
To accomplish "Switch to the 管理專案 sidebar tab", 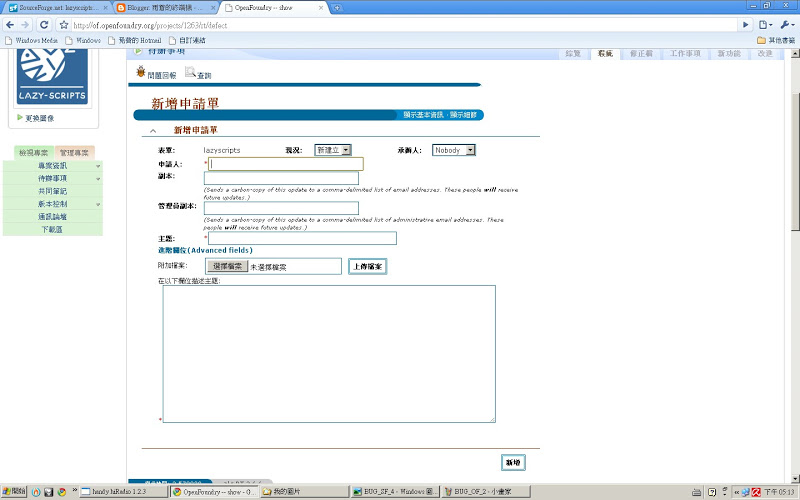I will tap(74, 153).
